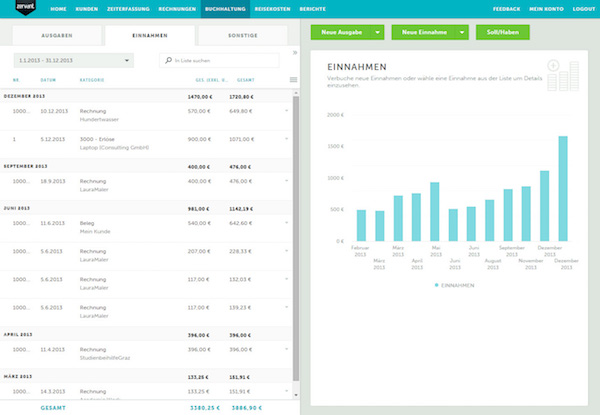The height and width of the screenshot is (415, 600).
Task: Select the 3000 - Erlöse entry
Action: click(x=146, y=144)
